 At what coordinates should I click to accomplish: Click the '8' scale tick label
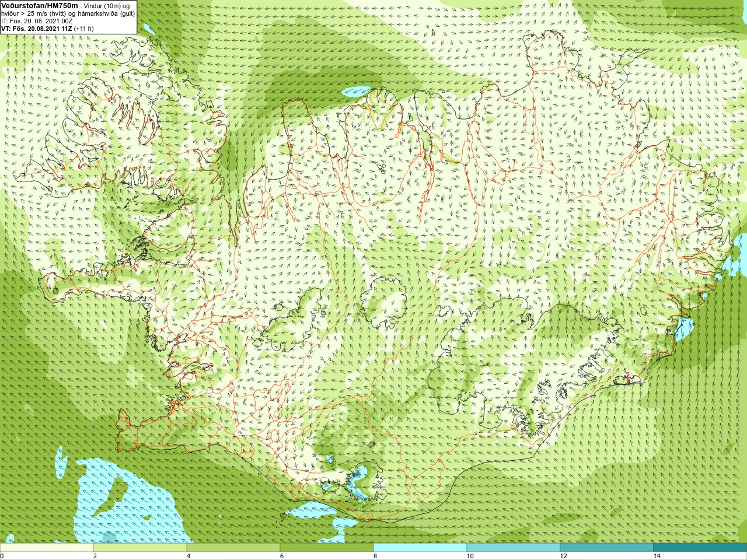(375, 556)
